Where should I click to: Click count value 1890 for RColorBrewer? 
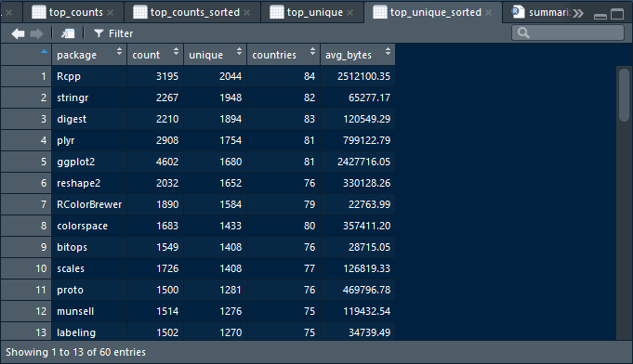[167, 204]
